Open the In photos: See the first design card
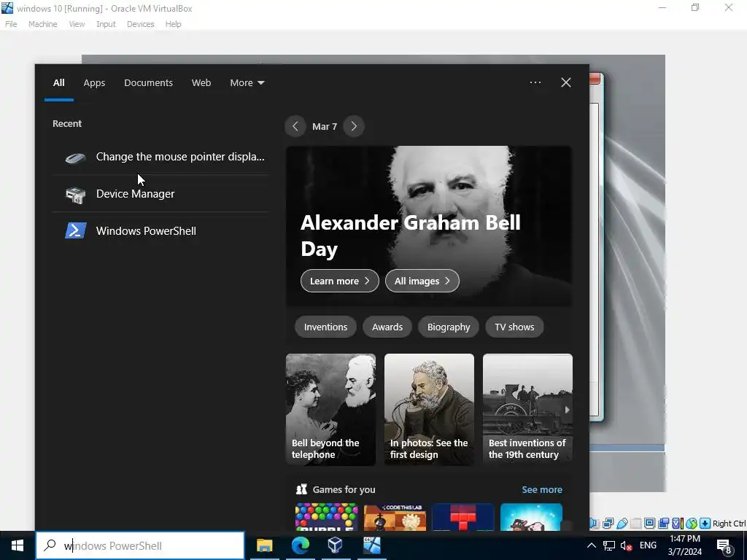Viewport: 747px width, 560px height. tap(429, 410)
